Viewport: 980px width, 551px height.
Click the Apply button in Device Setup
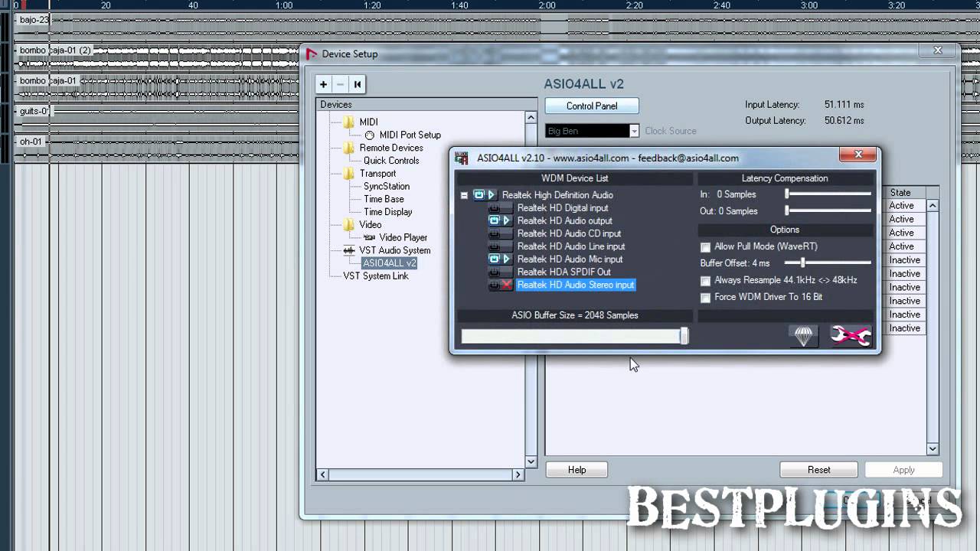903,470
